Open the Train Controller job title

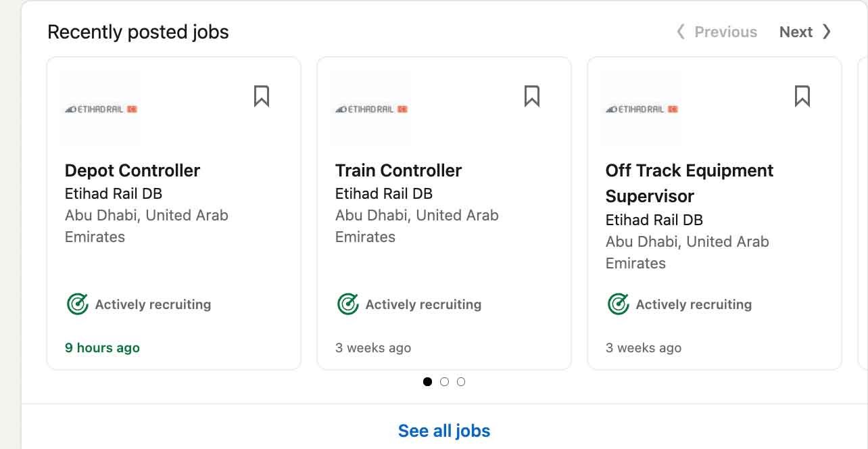(x=398, y=170)
